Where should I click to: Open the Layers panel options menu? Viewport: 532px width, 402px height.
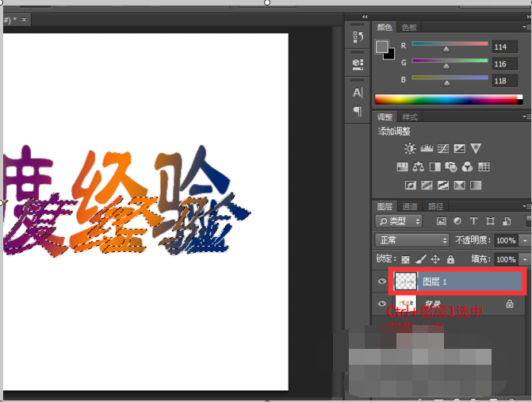tap(526, 206)
